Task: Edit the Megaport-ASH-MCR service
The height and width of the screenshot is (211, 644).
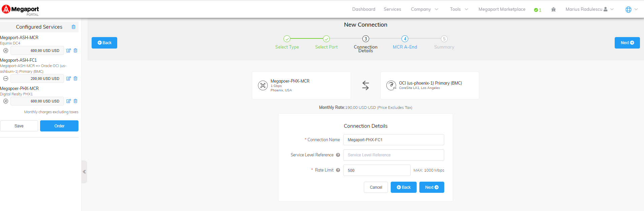Action: point(68,51)
